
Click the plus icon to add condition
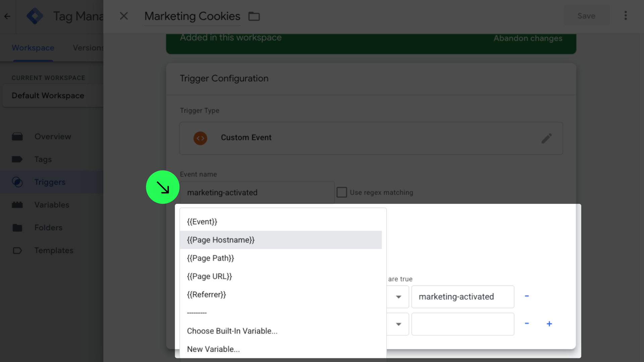click(x=549, y=324)
